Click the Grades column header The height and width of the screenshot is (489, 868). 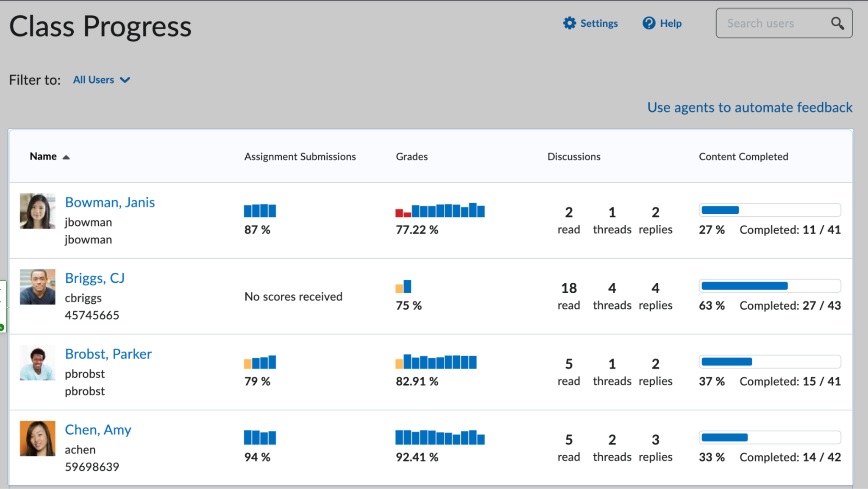point(412,157)
